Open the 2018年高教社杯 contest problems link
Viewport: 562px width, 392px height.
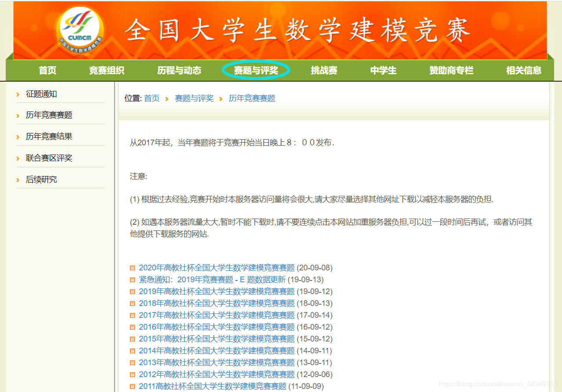click(x=217, y=303)
